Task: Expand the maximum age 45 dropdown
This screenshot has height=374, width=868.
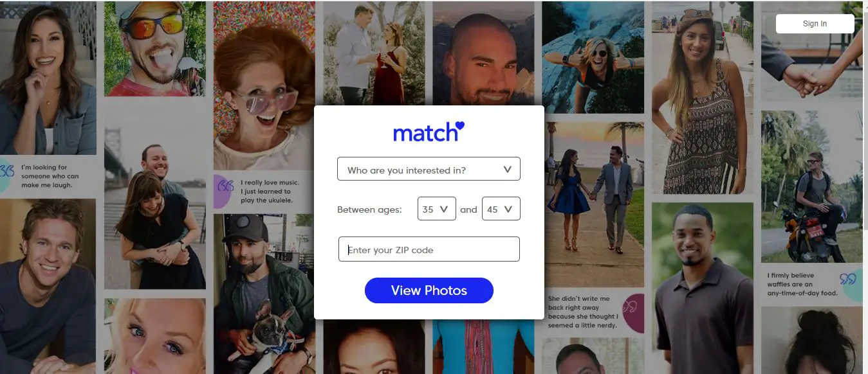Action: pyautogui.click(x=501, y=209)
